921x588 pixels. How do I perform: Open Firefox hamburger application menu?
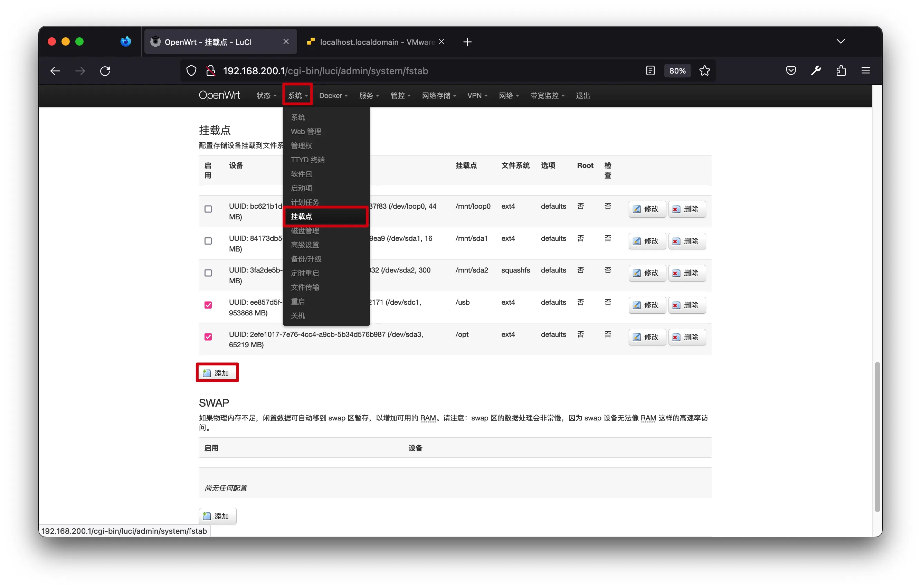[x=865, y=71]
